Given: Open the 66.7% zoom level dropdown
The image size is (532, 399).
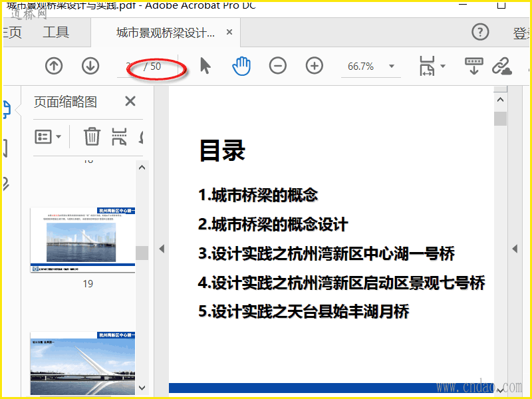Looking at the screenshot, I should (x=392, y=66).
